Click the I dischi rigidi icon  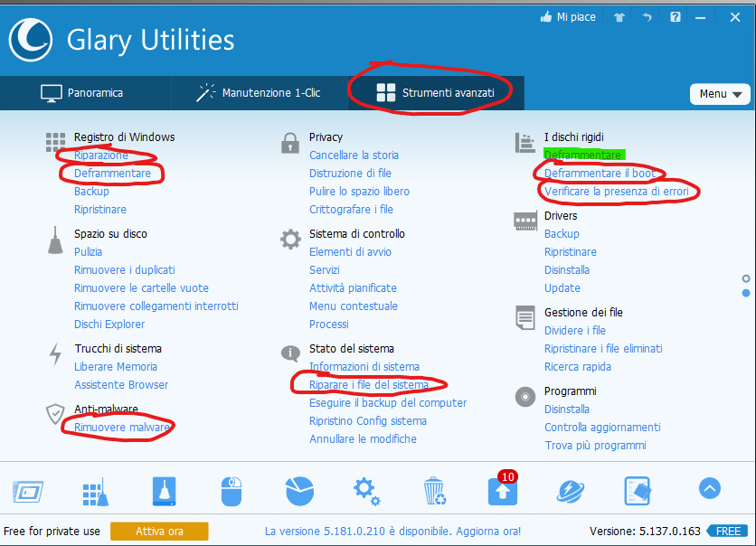[525, 143]
